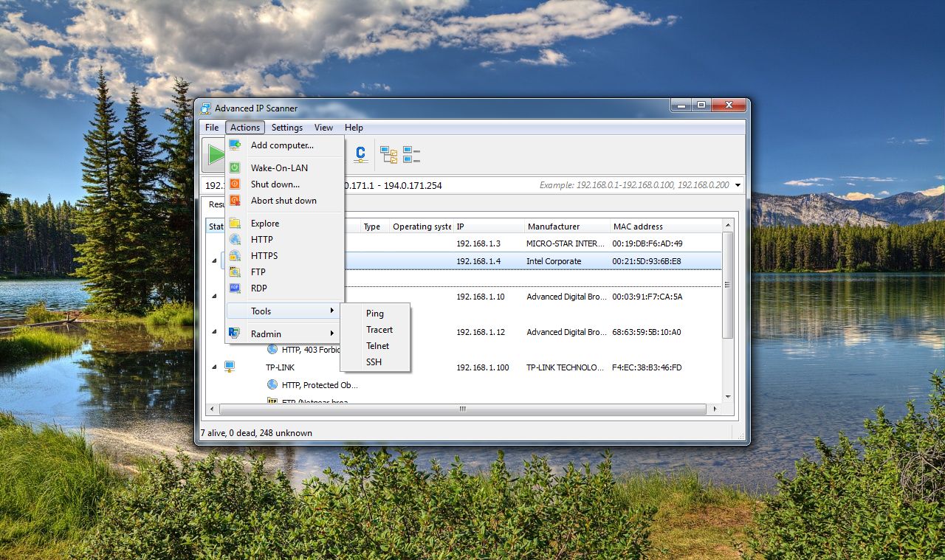Close the open Actions menu via its title
Screen dimensions: 945x560
pos(245,128)
